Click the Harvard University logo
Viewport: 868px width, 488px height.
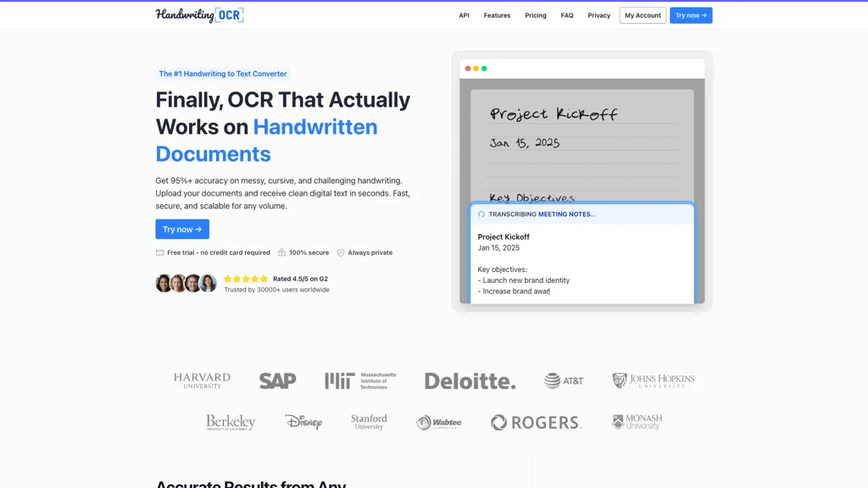point(202,380)
